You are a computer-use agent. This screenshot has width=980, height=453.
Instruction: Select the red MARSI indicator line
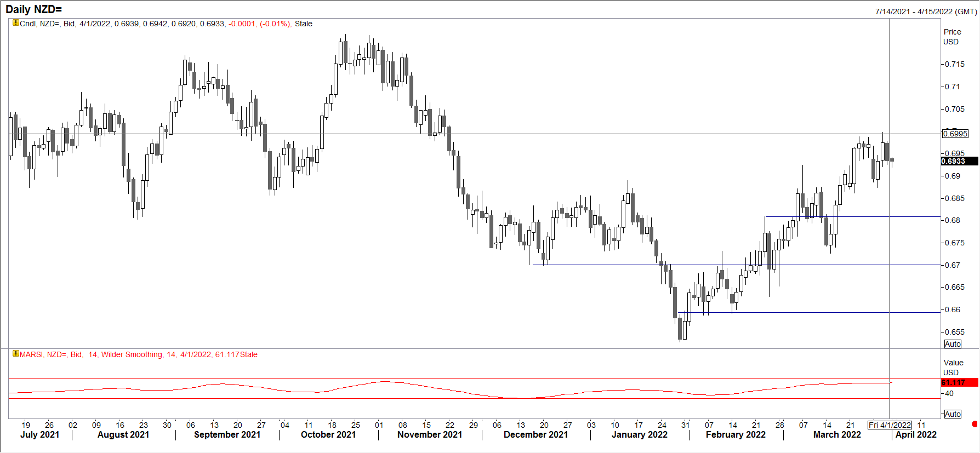coord(451,389)
